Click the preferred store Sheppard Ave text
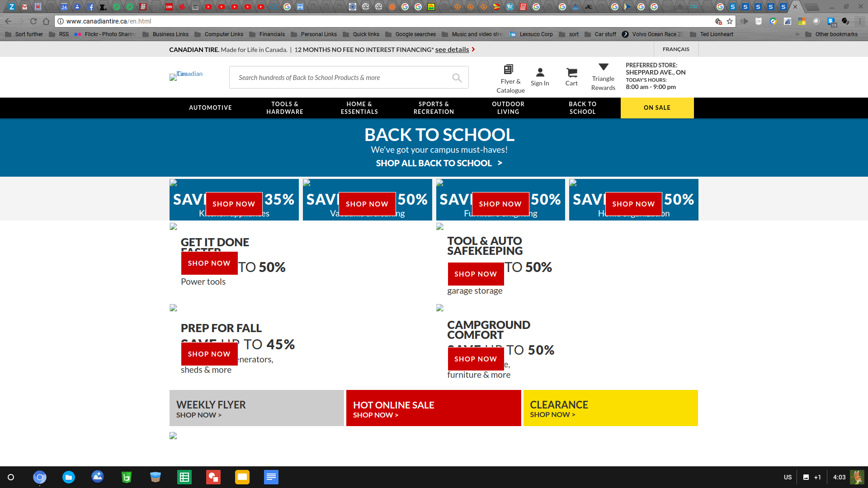This screenshot has height=488, width=868. [x=656, y=72]
